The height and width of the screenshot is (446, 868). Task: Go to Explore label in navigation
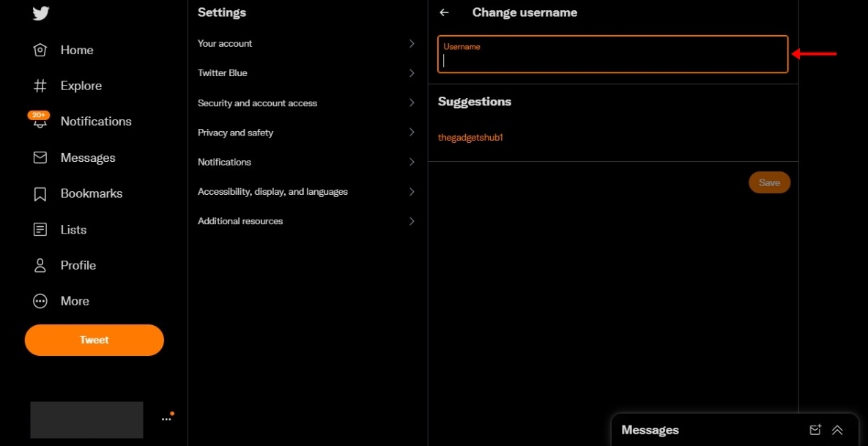pos(81,86)
